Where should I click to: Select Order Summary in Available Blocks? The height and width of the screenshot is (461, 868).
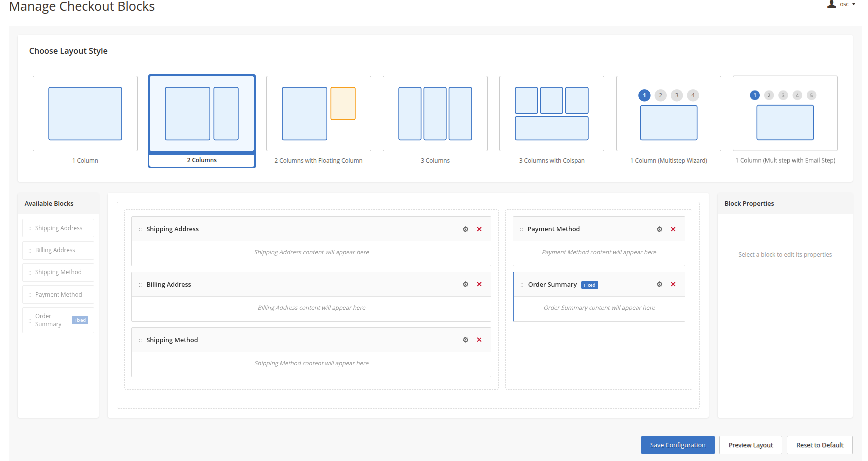click(x=58, y=320)
